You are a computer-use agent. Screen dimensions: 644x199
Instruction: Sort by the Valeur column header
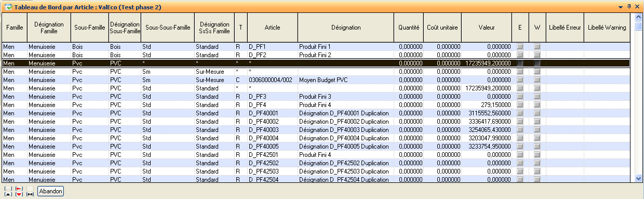click(x=487, y=28)
